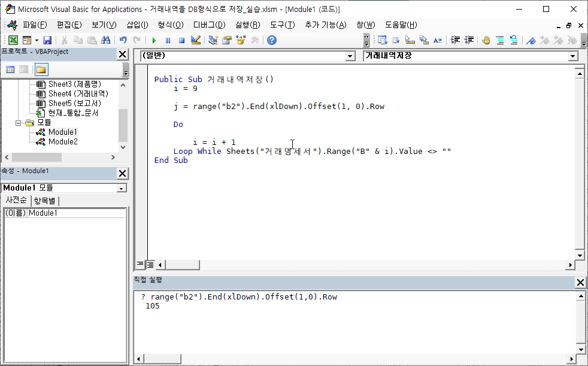The image size is (588, 366).
Task: Click the Complete Word icon
Action: (438, 40)
